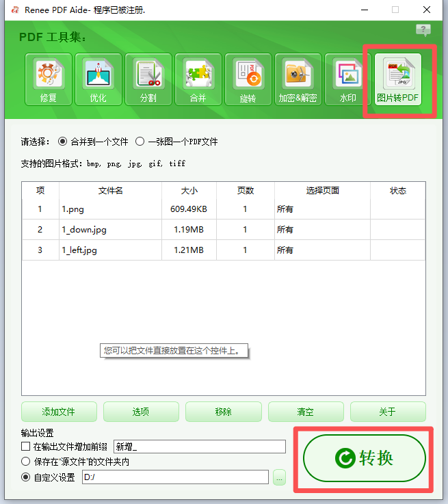Click the 609.49KB size cell
The height and width of the screenshot is (504, 448).
pyautogui.click(x=189, y=209)
